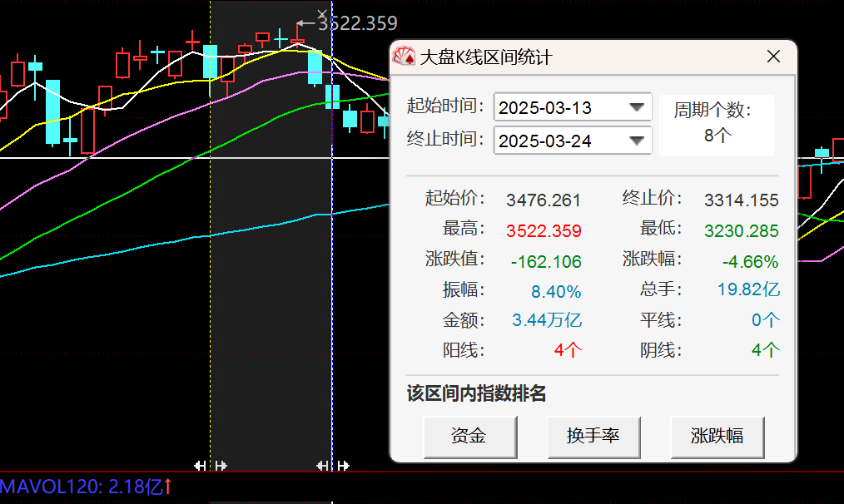Move range start right with right-arrow handle
Image resolution: width=844 pixels, height=504 pixels.
[x=221, y=466]
